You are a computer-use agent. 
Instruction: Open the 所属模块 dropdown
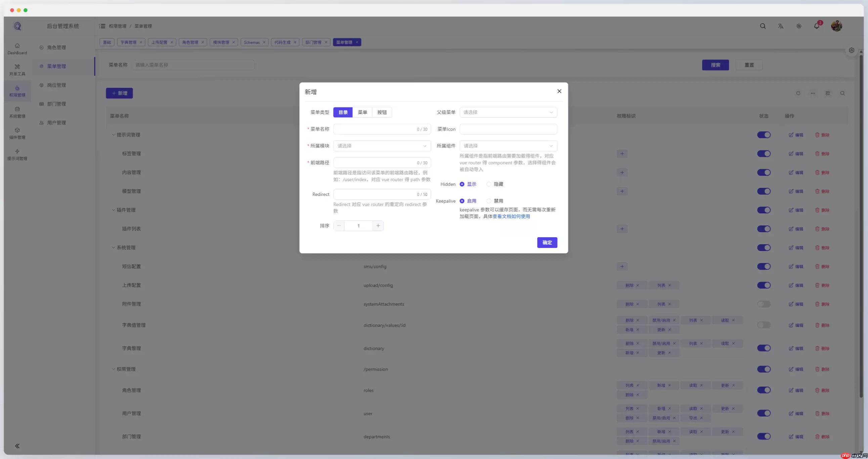pyautogui.click(x=382, y=146)
